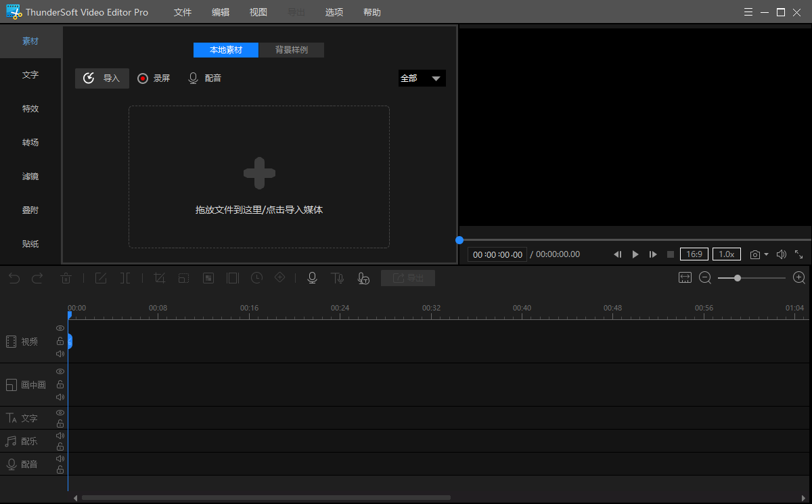Click the redo arrow in timeline toolbar
The height and width of the screenshot is (504, 812).
click(x=37, y=278)
